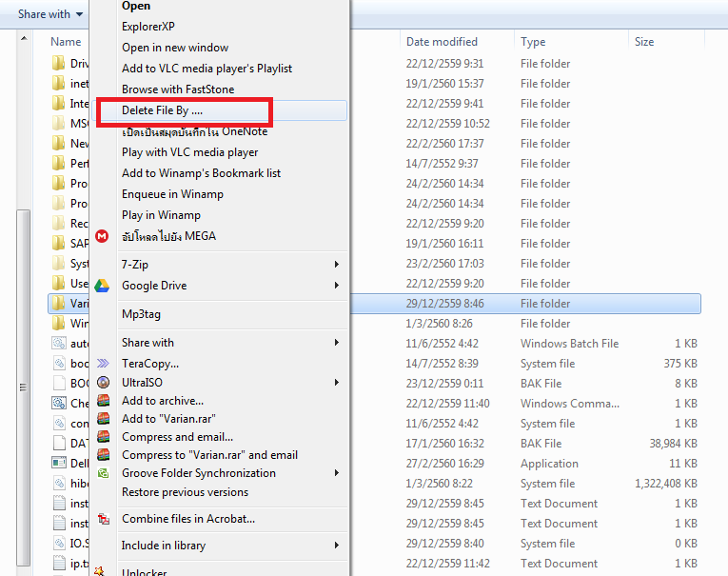Click the TeraCopy arrows icon
The image size is (728, 576).
pyautogui.click(x=103, y=364)
